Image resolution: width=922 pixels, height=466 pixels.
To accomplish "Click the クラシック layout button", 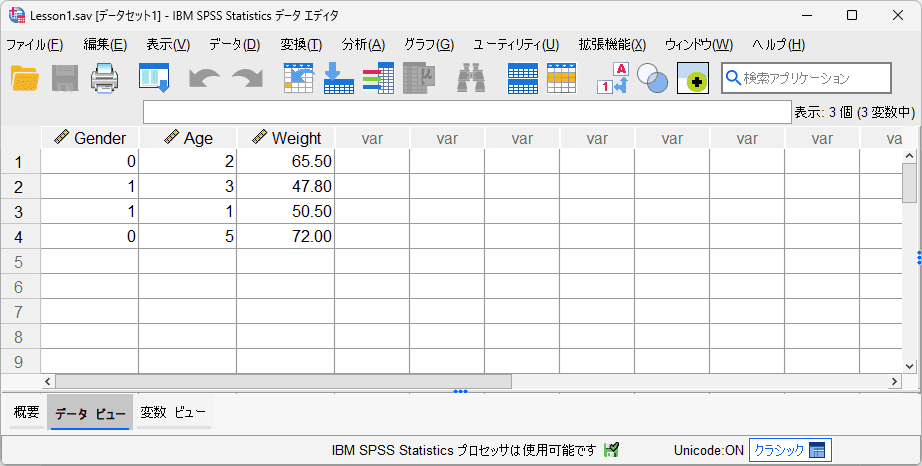I will pos(790,451).
